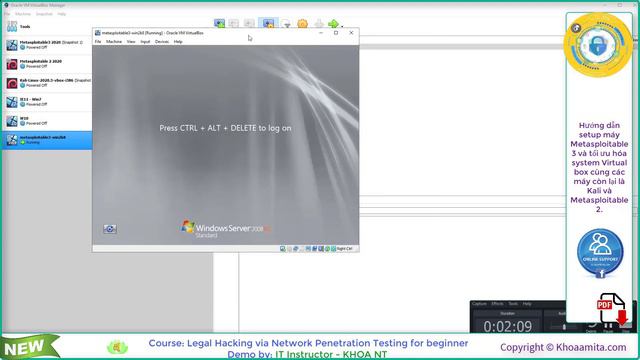Click the Discard icon in Manager toolbar
The image size is (640, 360).
coord(319,24)
